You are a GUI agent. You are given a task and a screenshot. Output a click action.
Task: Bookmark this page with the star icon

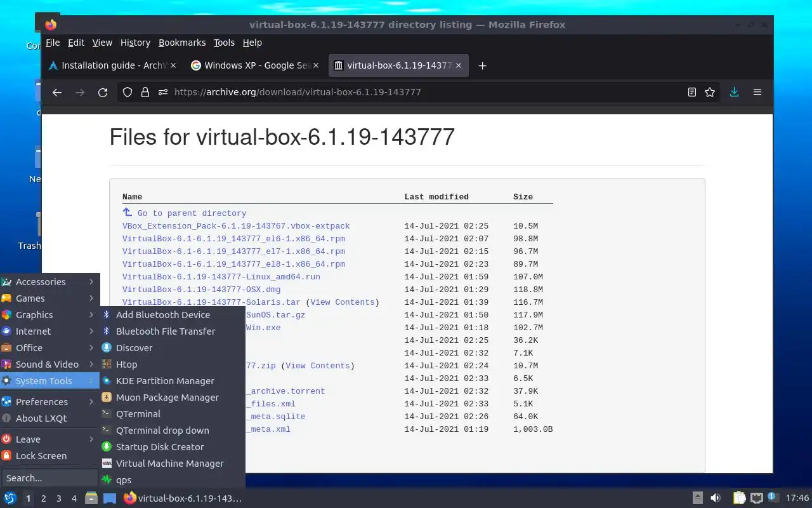click(710, 92)
